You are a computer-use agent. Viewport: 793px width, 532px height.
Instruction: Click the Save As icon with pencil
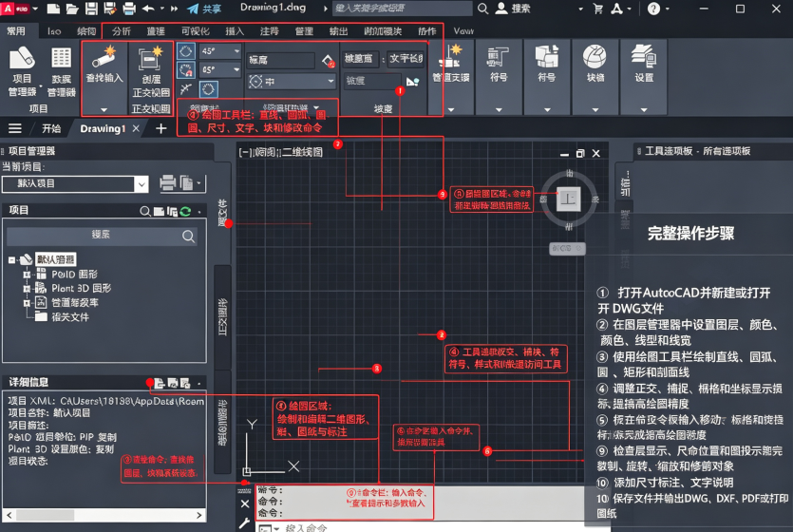pyautogui.click(x=110, y=9)
